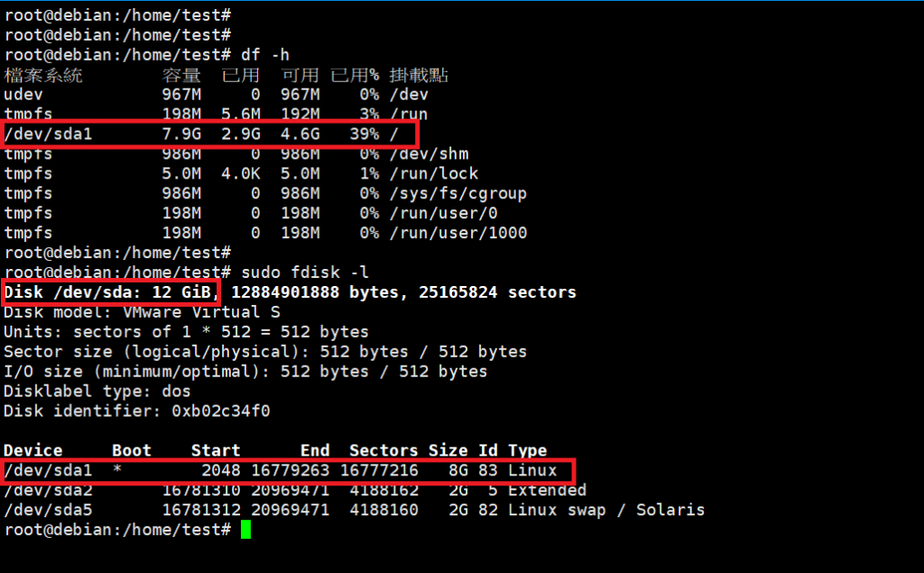Image resolution: width=924 pixels, height=573 pixels.
Task: Click the 'Extended' partition type
Action: [547, 491]
